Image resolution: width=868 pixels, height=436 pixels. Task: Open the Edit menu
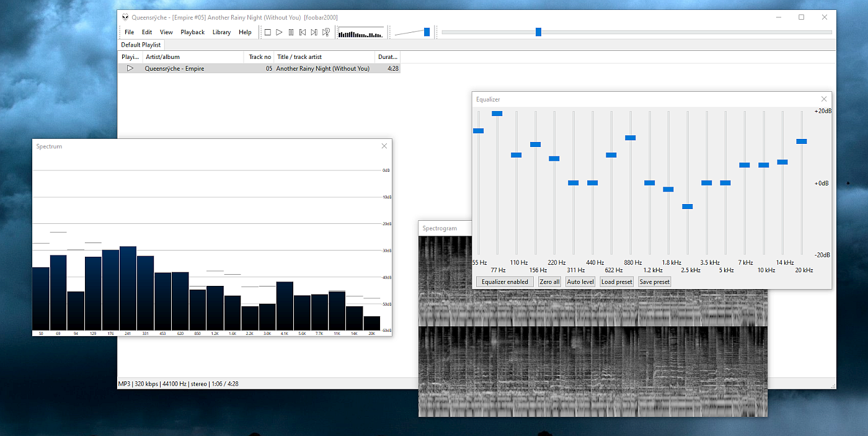pyautogui.click(x=147, y=32)
